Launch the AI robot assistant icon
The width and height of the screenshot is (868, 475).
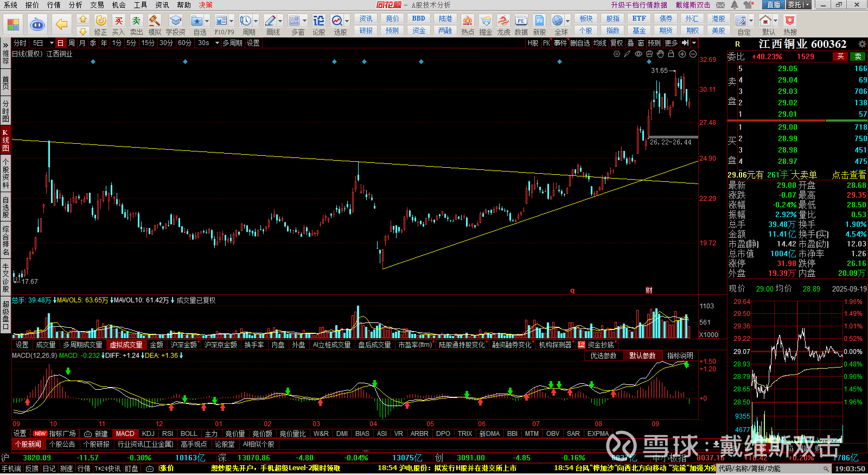[x=37, y=24]
